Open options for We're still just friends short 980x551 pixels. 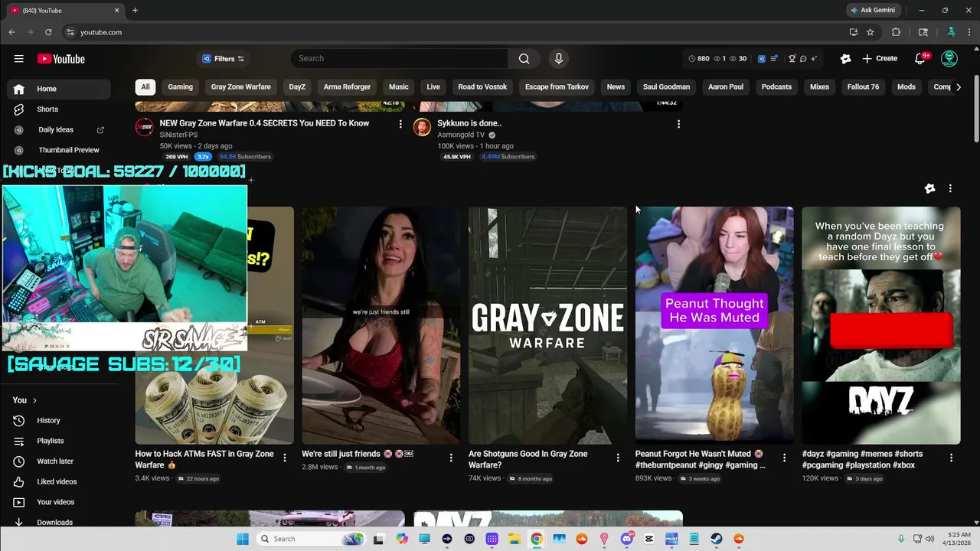(451, 458)
